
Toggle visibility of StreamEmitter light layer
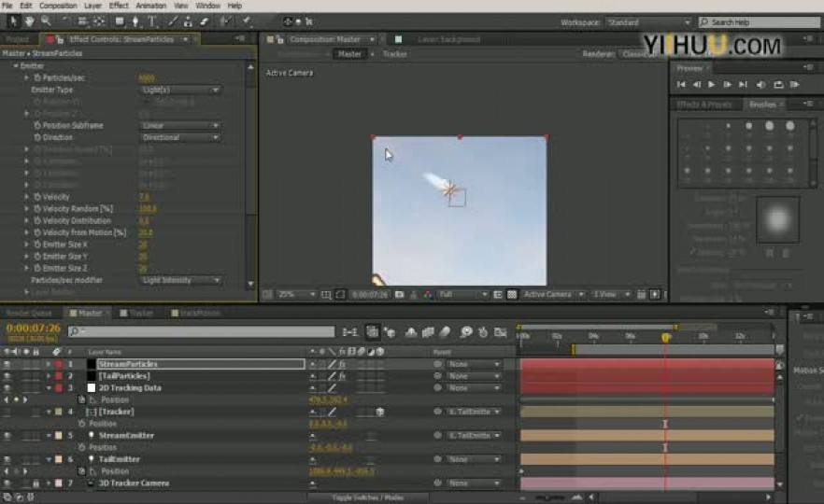coord(7,435)
